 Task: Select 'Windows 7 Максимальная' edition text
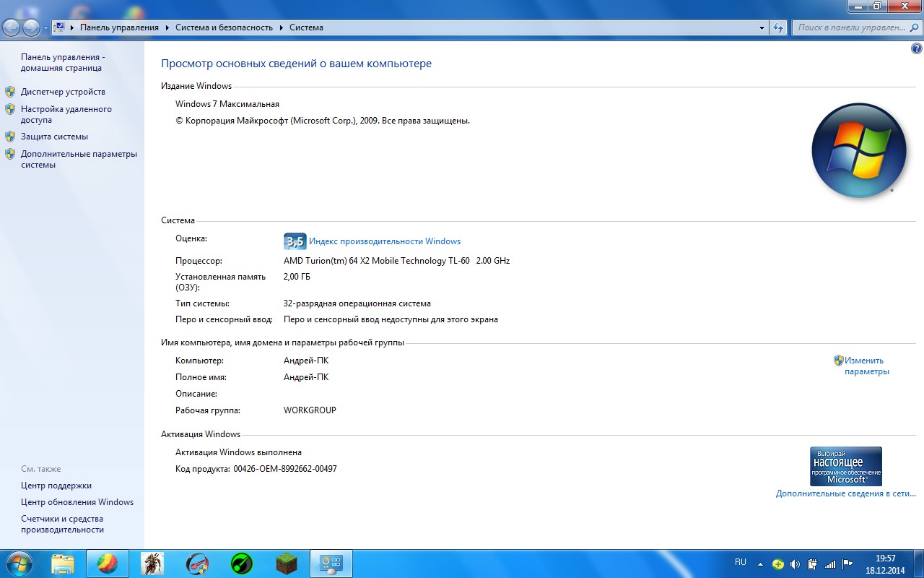[x=227, y=104]
